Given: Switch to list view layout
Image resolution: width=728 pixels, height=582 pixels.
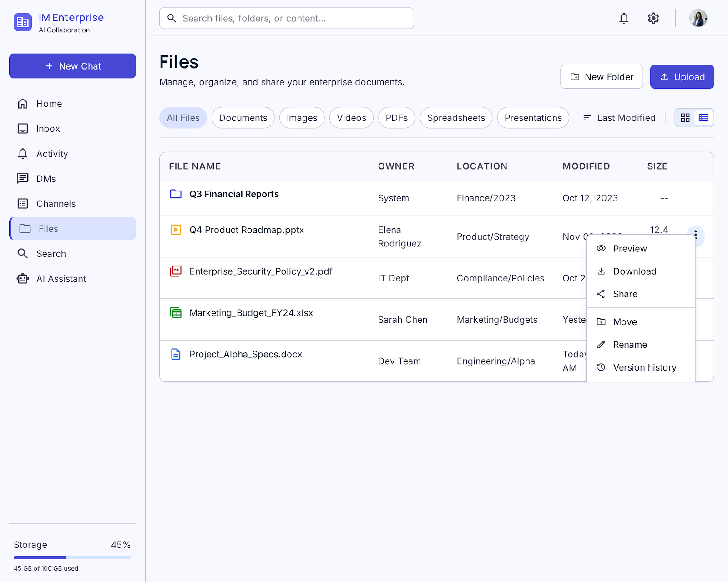Looking at the screenshot, I should (x=703, y=118).
